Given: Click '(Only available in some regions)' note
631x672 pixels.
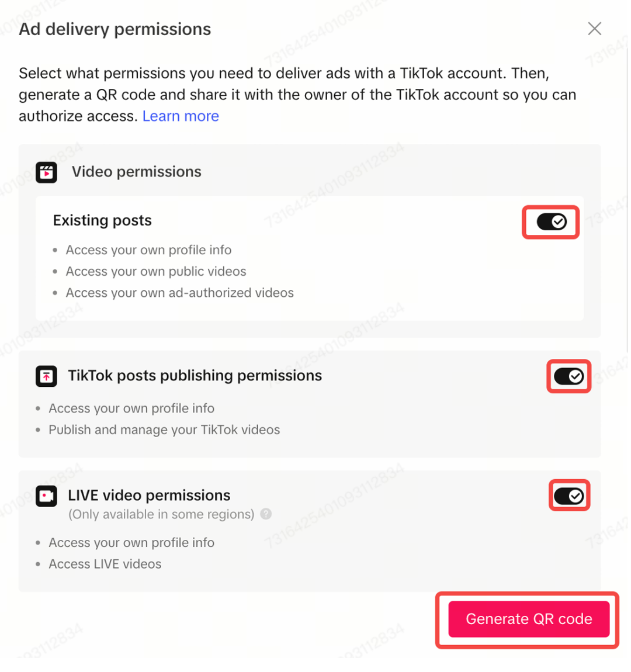Looking at the screenshot, I should 161,515.
